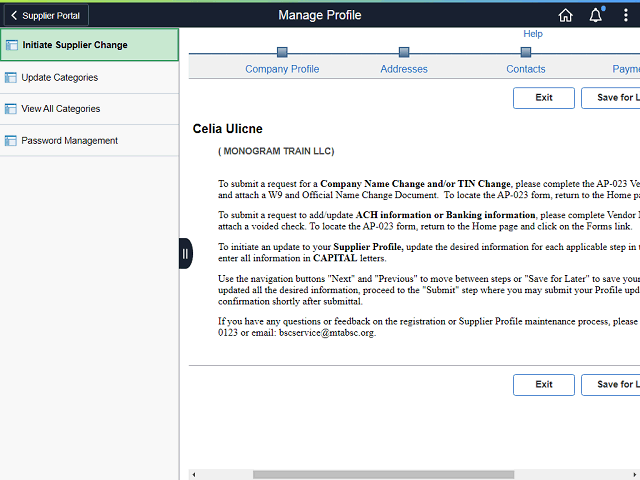
Task: Click the View All Categories page icon
Action: pyautogui.click(x=11, y=109)
